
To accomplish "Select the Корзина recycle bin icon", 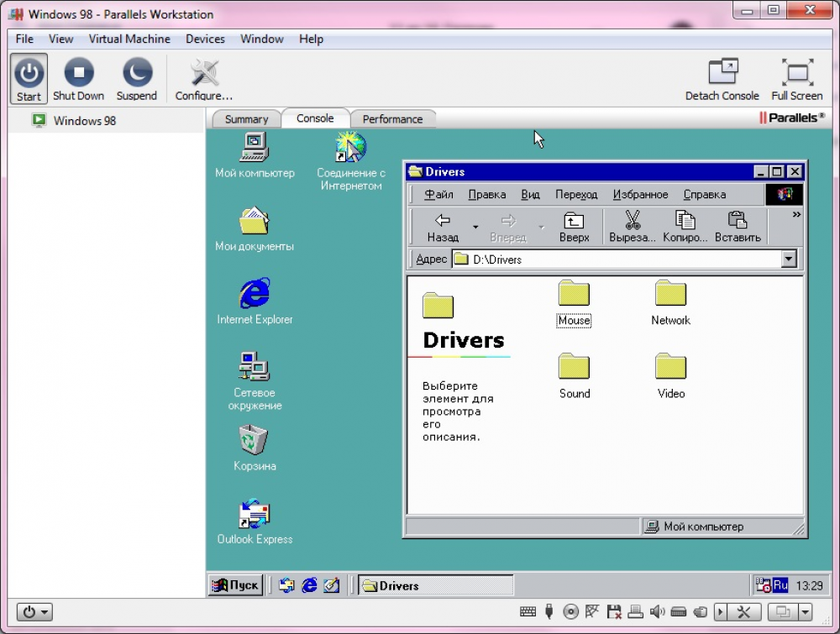I will point(255,448).
